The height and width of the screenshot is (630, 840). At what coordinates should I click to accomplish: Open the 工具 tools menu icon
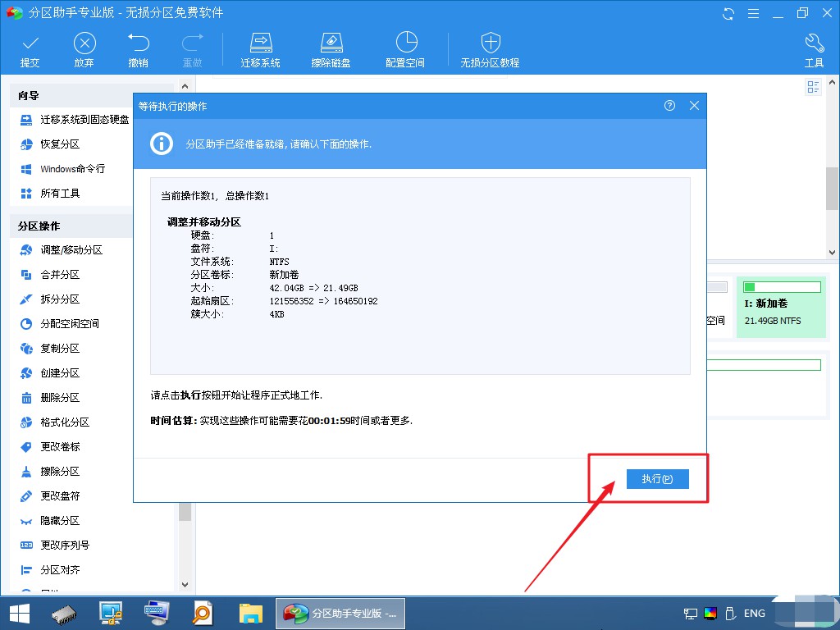[815, 50]
